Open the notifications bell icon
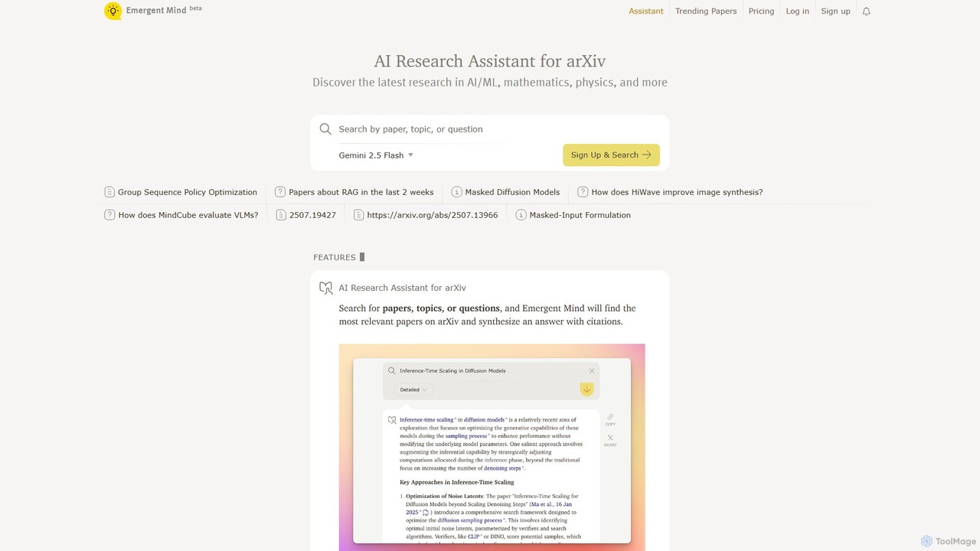This screenshot has width=980, height=551. pyautogui.click(x=867, y=11)
